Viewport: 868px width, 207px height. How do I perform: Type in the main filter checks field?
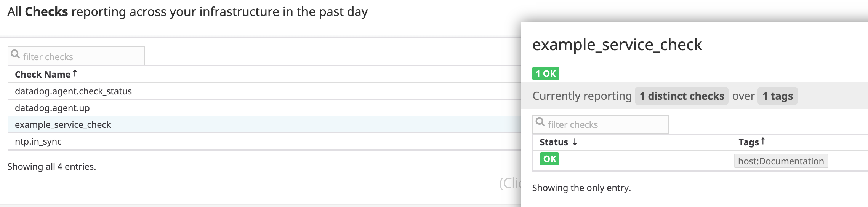coord(82,57)
